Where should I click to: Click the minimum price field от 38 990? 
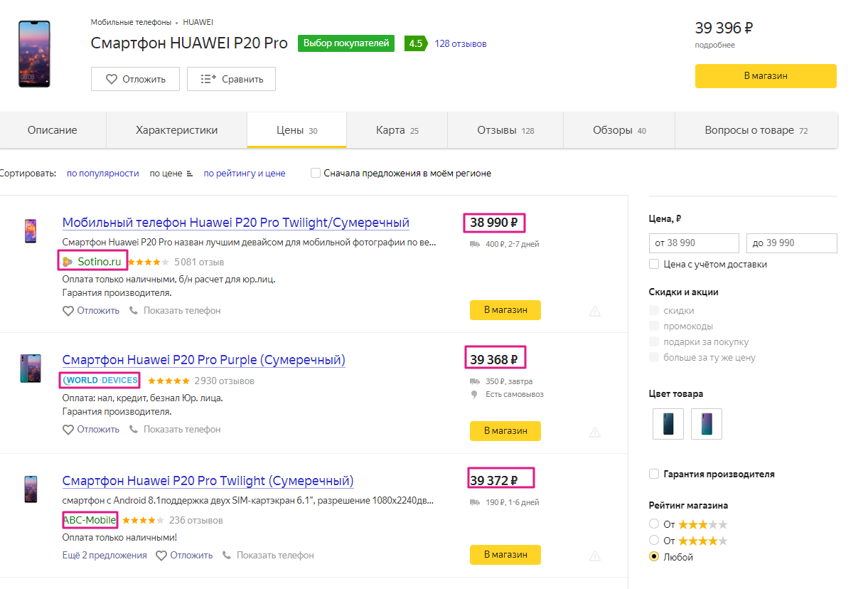click(x=694, y=243)
